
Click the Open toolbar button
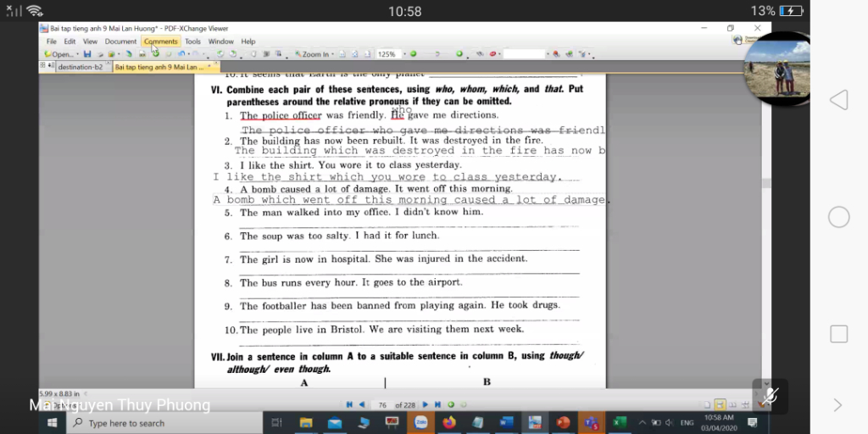pyautogui.click(x=58, y=54)
